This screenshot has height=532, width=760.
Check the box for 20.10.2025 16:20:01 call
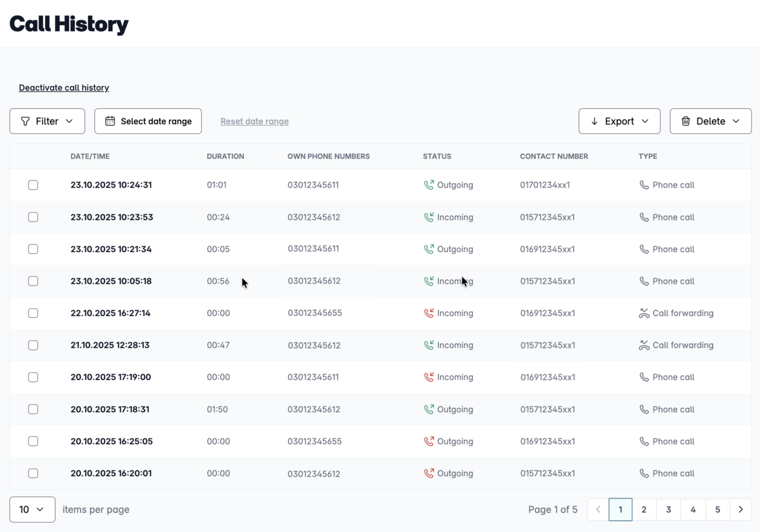coord(33,473)
